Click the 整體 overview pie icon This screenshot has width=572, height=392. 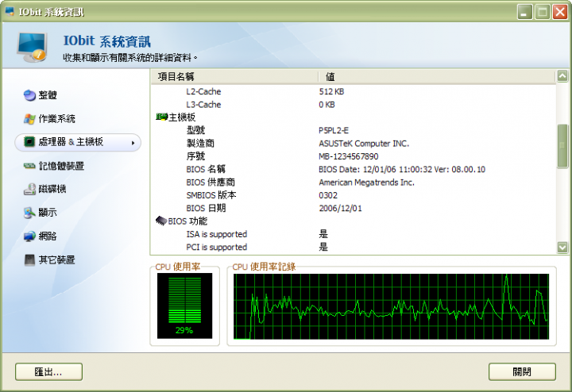click(x=29, y=95)
